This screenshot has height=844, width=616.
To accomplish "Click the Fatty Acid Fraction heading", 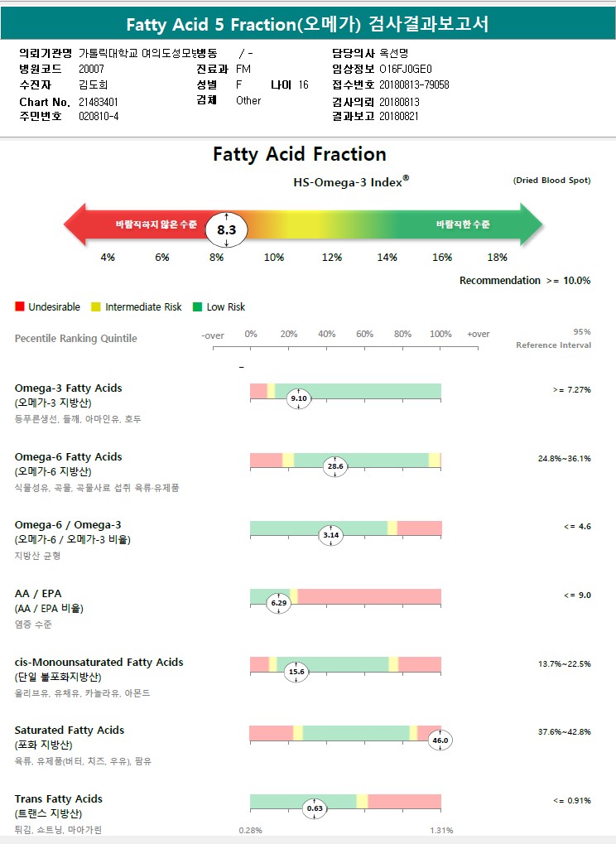I will 300,154.
